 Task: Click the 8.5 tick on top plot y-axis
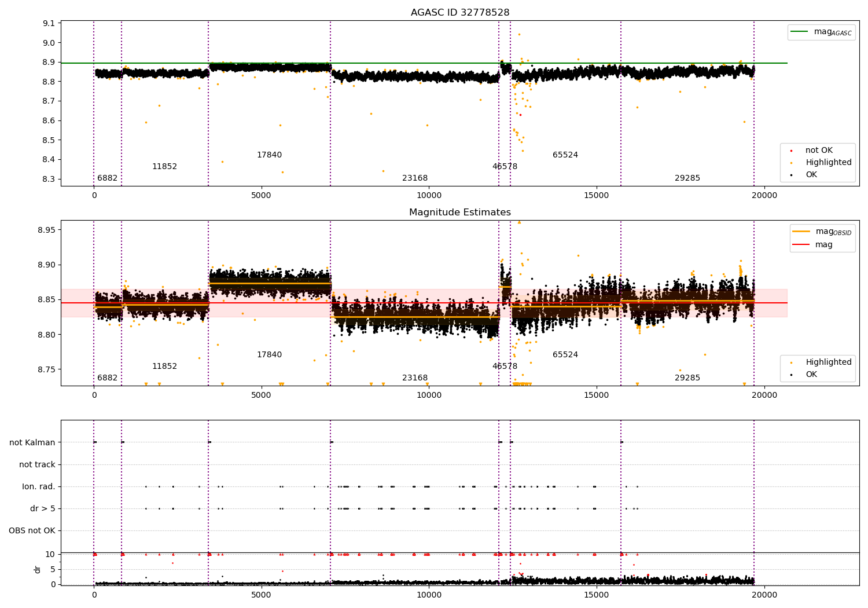pos(49,140)
